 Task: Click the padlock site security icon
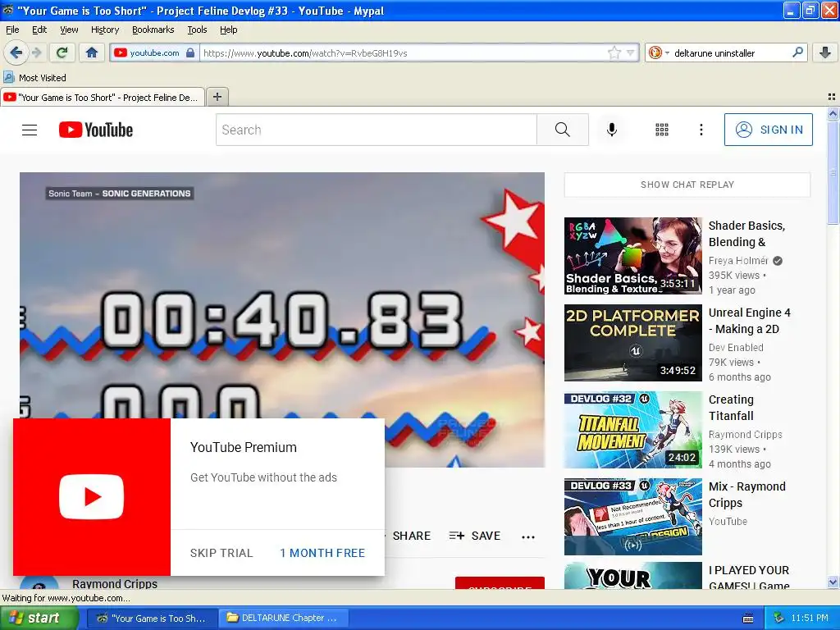[x=189, y=52]
